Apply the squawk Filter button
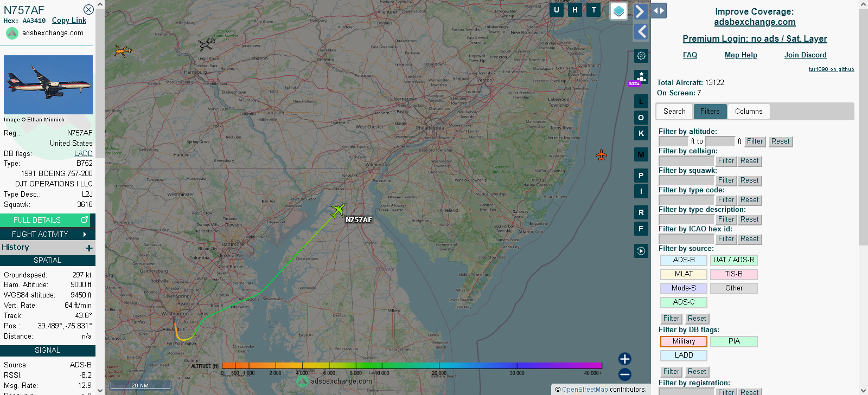Screen dimensions: 868x395 (x=726, y=180)
